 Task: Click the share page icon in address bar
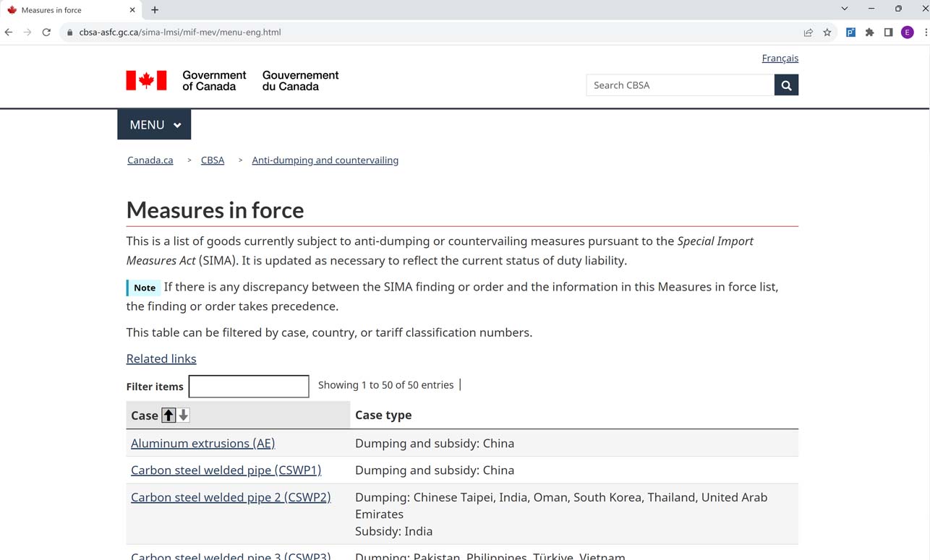809,33
